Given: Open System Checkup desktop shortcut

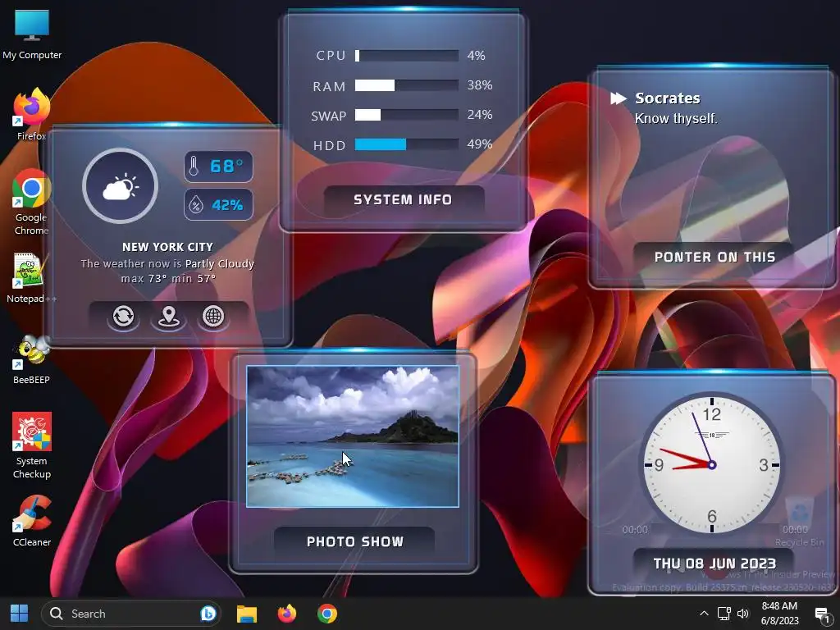Looking at the screenshot, I should click(x=32, y=445).
